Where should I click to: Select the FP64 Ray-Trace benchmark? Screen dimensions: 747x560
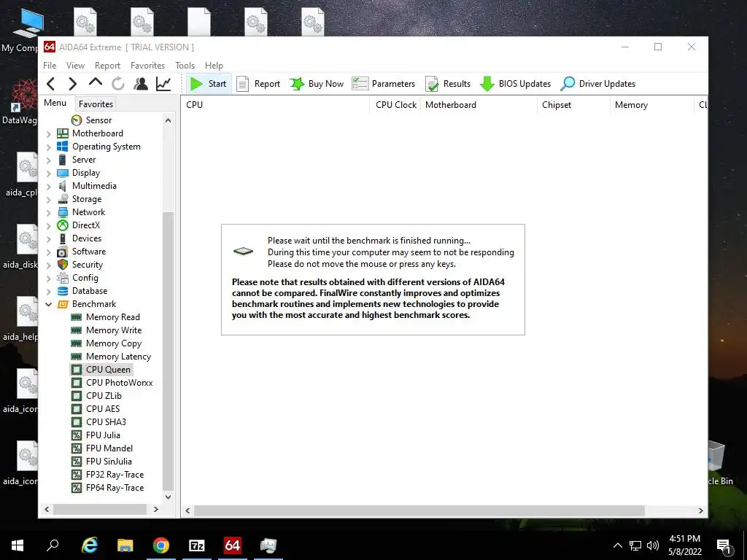(107, 488)
